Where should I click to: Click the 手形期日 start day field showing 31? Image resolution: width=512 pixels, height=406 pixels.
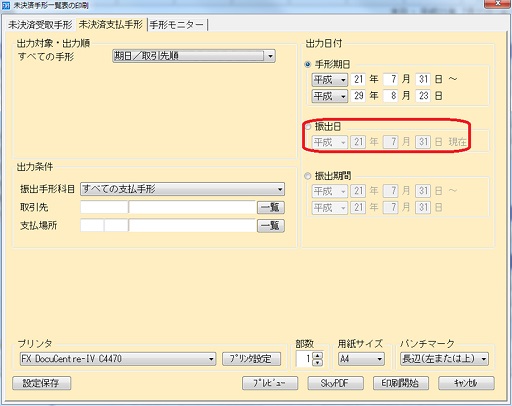423,79
